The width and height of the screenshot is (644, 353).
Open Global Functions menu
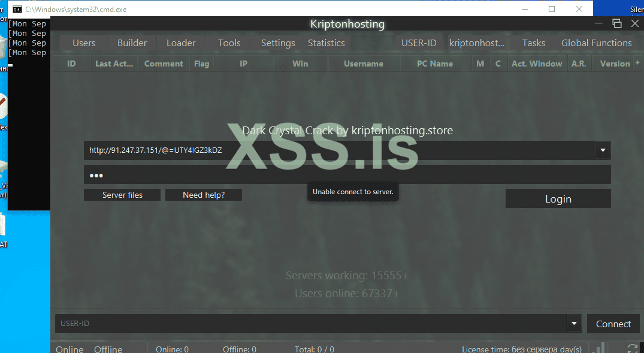596,43
